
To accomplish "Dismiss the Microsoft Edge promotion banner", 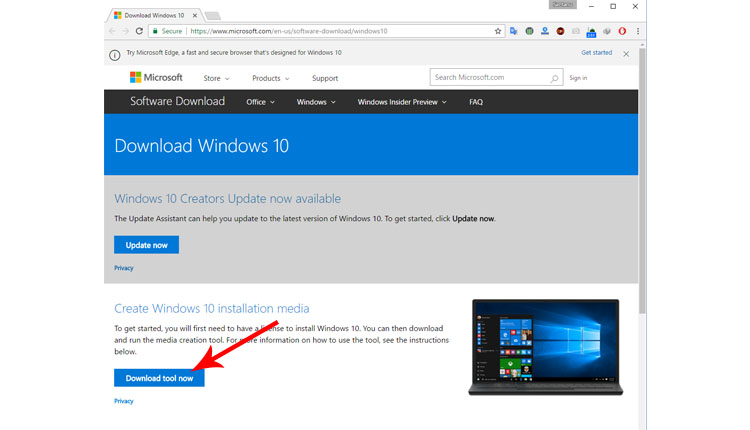I will pos(626,54).
